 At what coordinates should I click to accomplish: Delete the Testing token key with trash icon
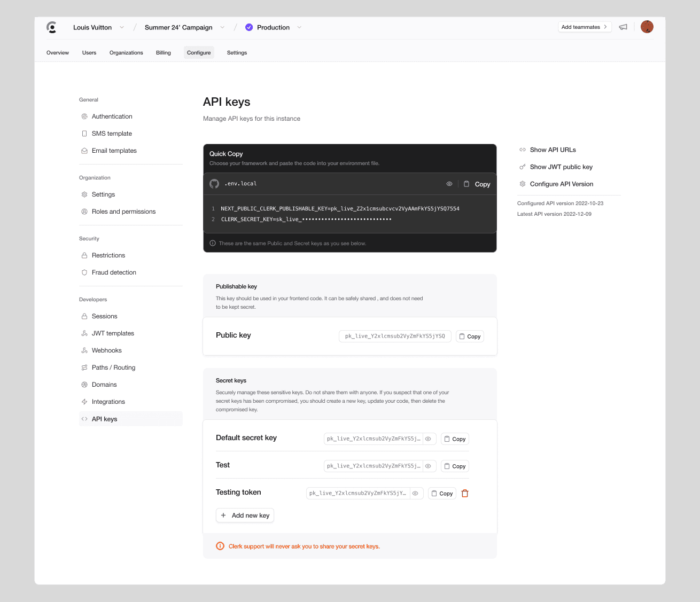[465, 494]
